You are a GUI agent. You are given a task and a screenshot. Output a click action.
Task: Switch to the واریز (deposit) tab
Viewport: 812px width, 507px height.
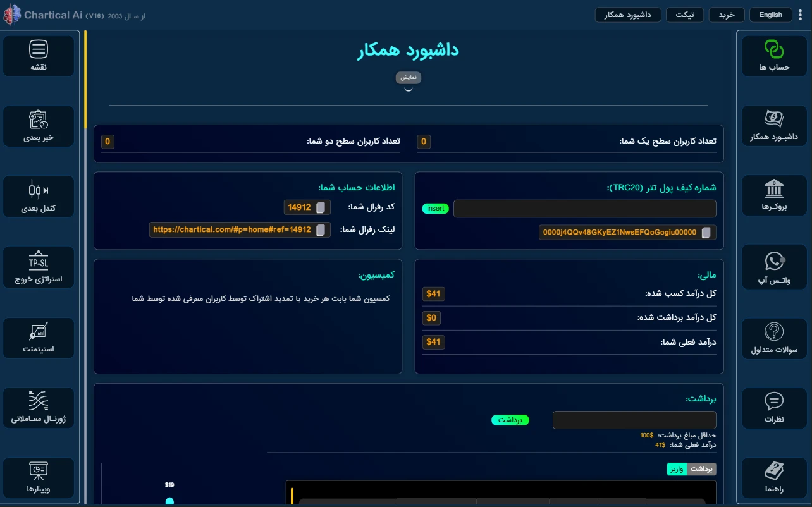(676, 469)
